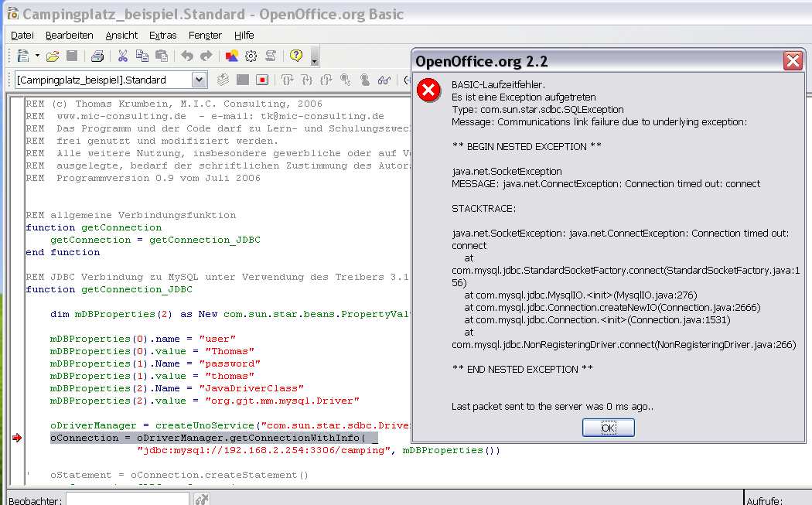Click 'REM allgemeine Verbindungsfunktion' comment line
Viewport: 812px width, 505px height.
[131, 215]
